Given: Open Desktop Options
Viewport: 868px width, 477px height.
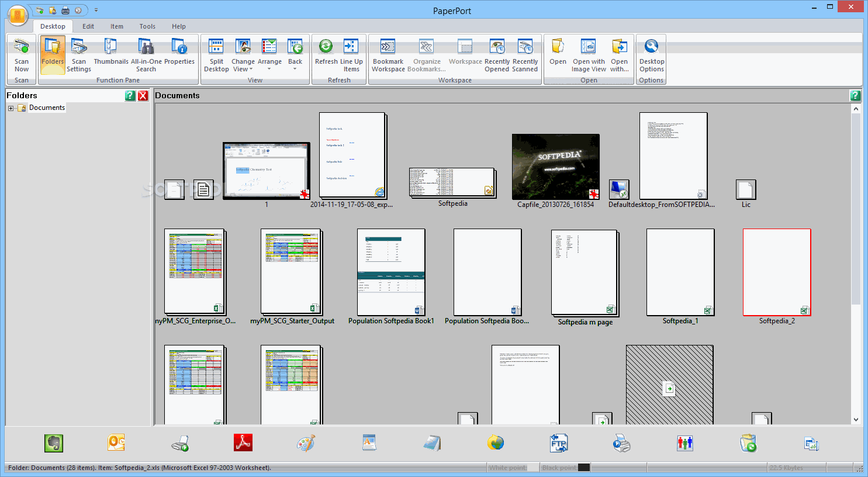Looking at the screenshot, I should pos(651,54).
